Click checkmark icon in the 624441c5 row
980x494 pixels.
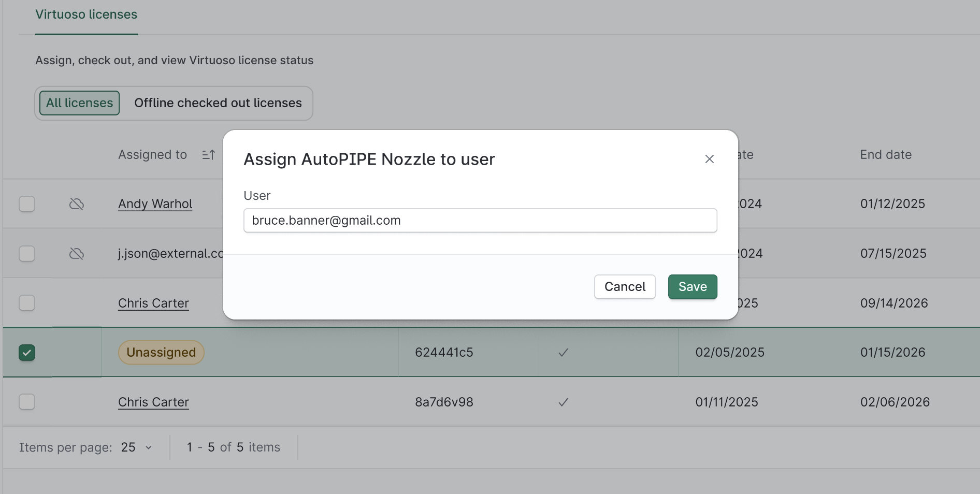pyautogui.click(x=563, y=353)
